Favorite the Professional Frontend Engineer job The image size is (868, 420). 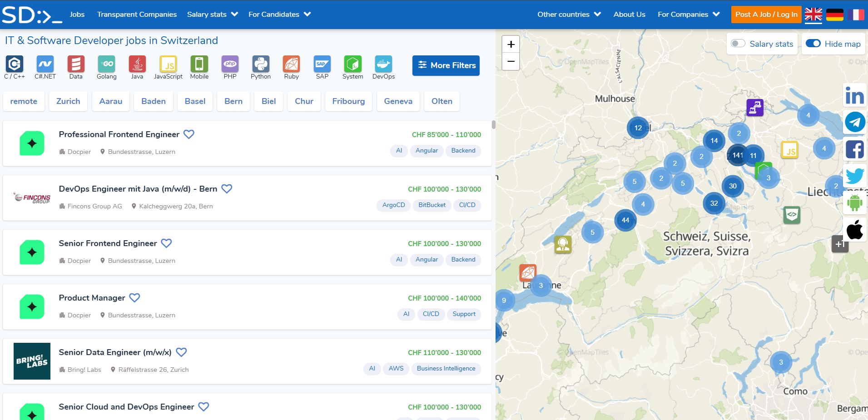189,134
